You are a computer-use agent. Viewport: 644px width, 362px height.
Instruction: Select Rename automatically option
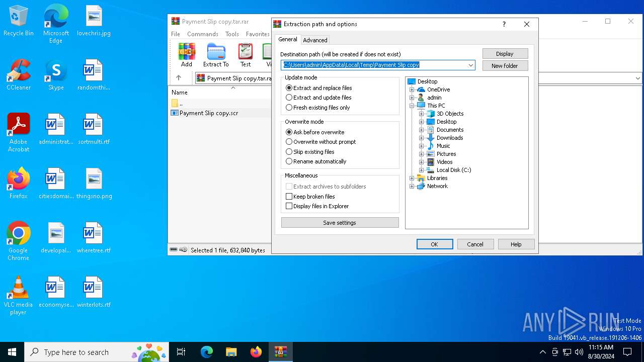[316, 161]
